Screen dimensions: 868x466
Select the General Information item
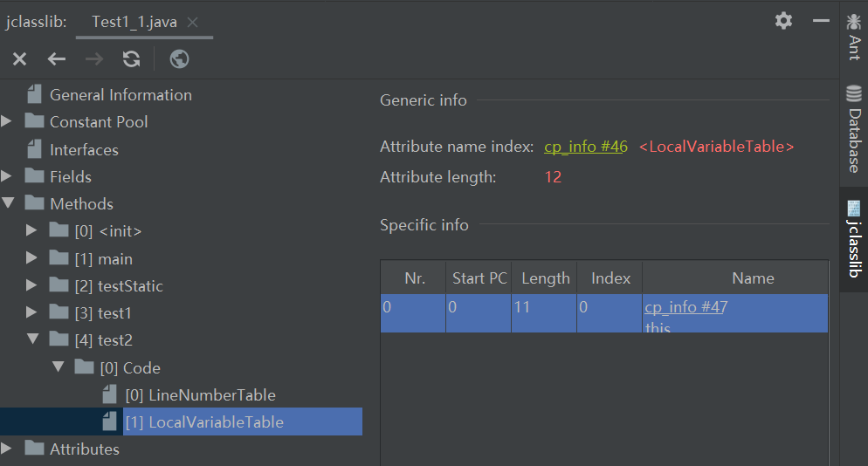coord(121,95)
